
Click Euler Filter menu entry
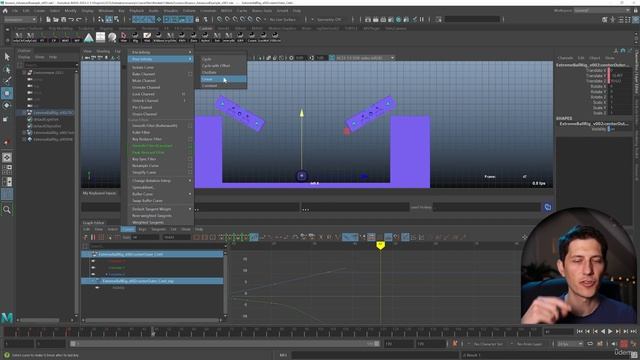(x=141, y=132)
